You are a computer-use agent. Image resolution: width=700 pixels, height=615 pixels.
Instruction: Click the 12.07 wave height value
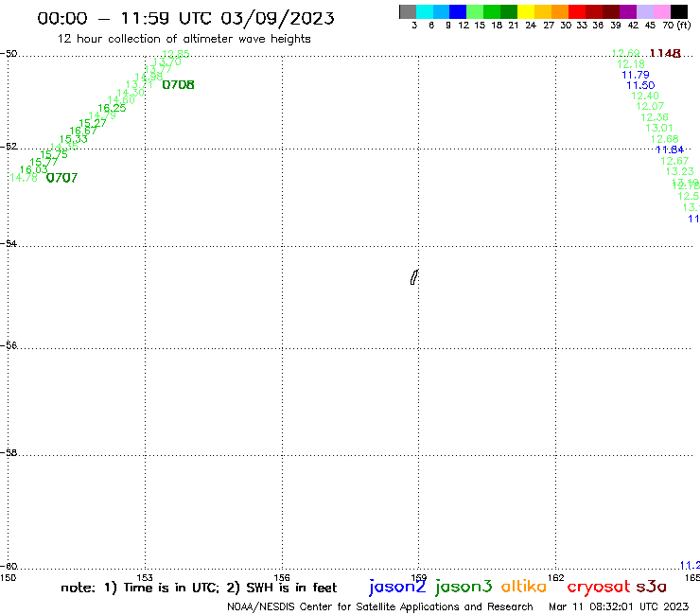coord(650,106)
